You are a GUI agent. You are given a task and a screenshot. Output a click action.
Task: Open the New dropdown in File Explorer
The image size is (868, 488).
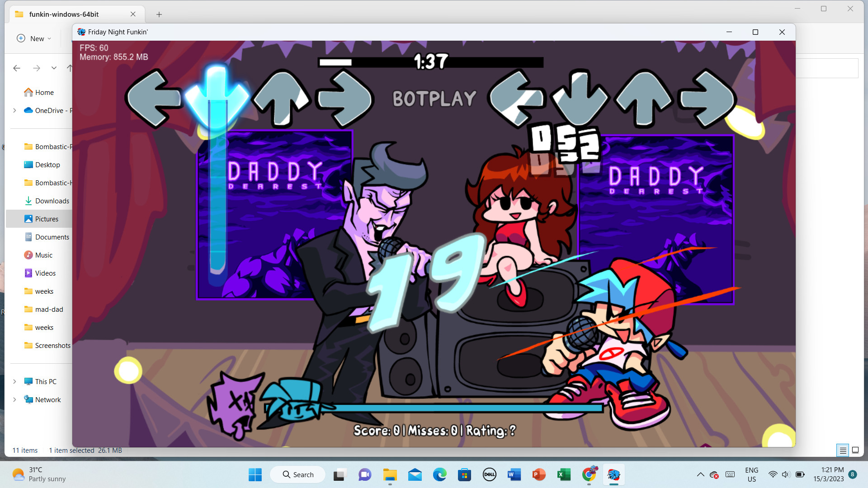pos(34,38)
